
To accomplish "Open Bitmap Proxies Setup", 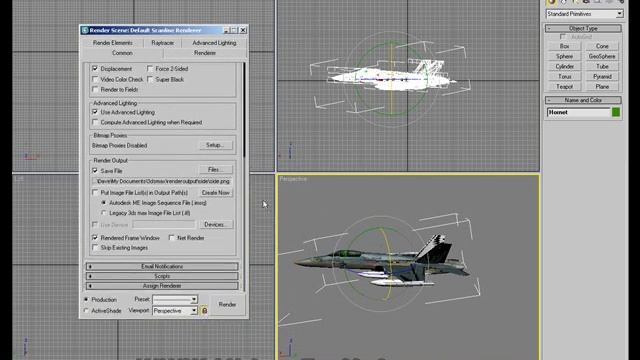I will pyautogui.click(x=216, y=145).
